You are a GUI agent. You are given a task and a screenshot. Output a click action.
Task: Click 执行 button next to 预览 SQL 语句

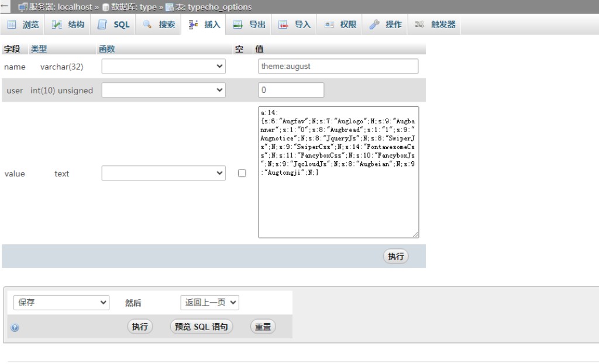140,327
